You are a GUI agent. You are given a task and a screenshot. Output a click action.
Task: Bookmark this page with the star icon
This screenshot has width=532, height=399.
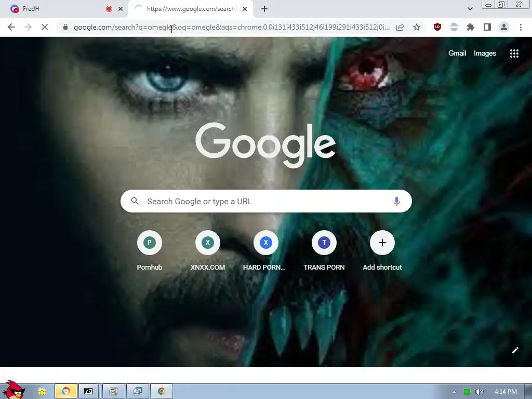point(417,27)
